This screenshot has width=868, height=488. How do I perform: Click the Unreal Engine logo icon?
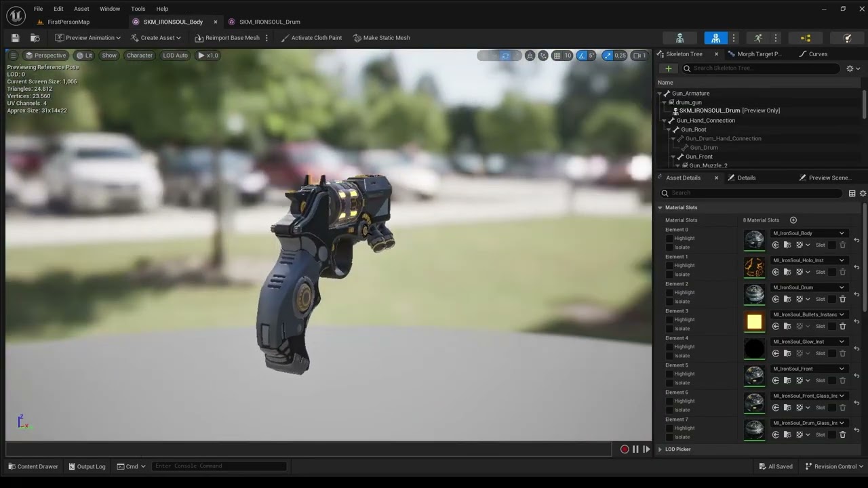click(16, 15)
